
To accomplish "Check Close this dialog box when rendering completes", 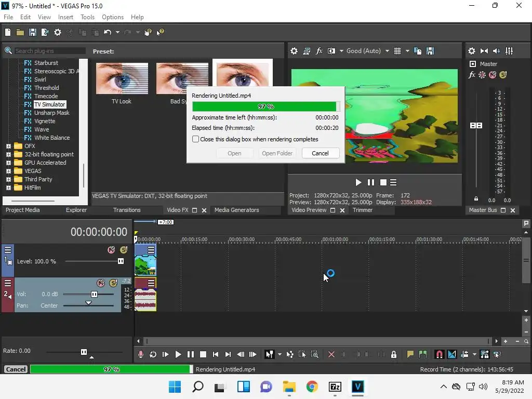I will (x=196, y=139).
